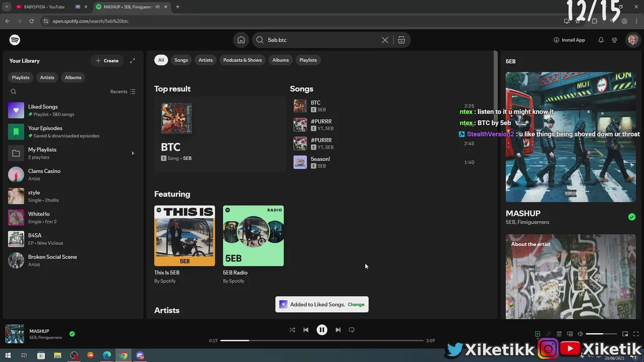This screenshot has width=644, height=362.
Task: Open the Browse icon beside search
Action: coord(401,40)
